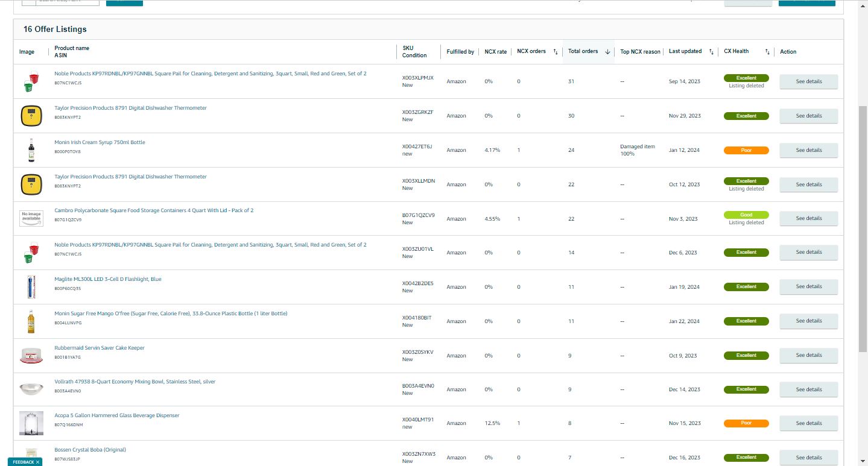868x466 pixels.
Task: Click the thermometer thumbnail for SKU X003XLLMDN
Action: pos(31,184)
